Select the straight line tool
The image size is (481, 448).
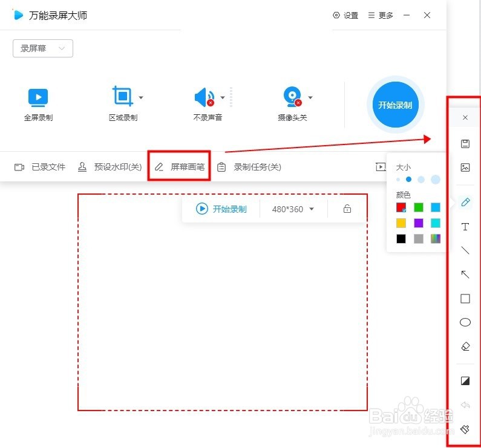pos(465,250)
